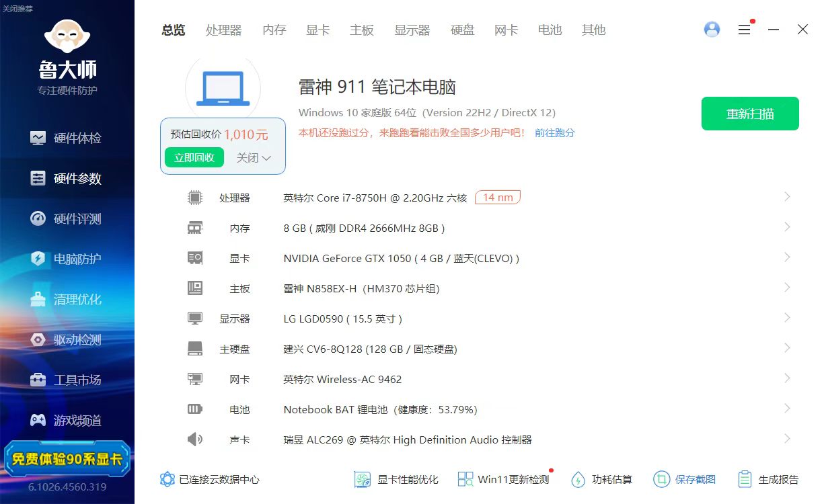This screenshot has height=504, width=824.
Task: Switch to the 硬盘 tab
Action: click(x=462, y=30)
